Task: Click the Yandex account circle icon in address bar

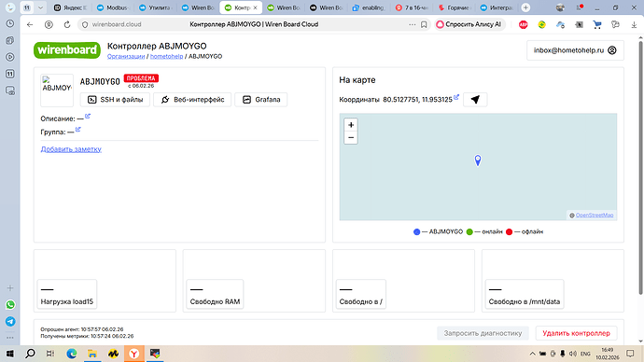Action: pyautogui.click(x=49, y=24)
